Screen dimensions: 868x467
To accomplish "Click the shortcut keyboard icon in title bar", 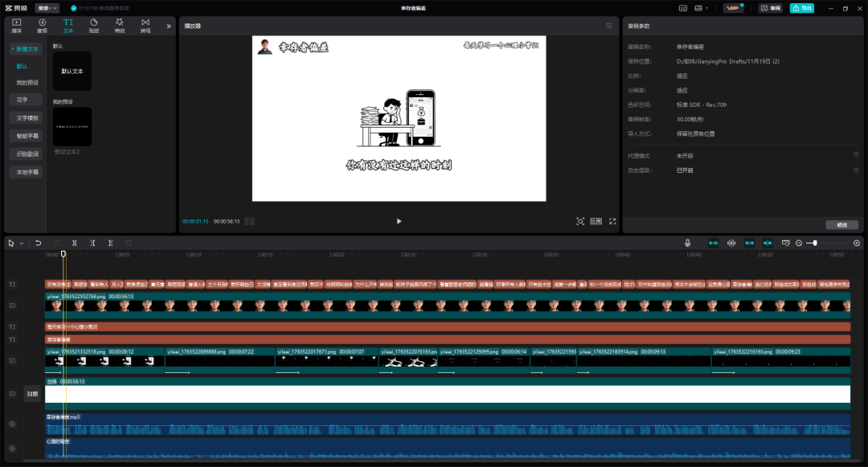I will 682,8.
